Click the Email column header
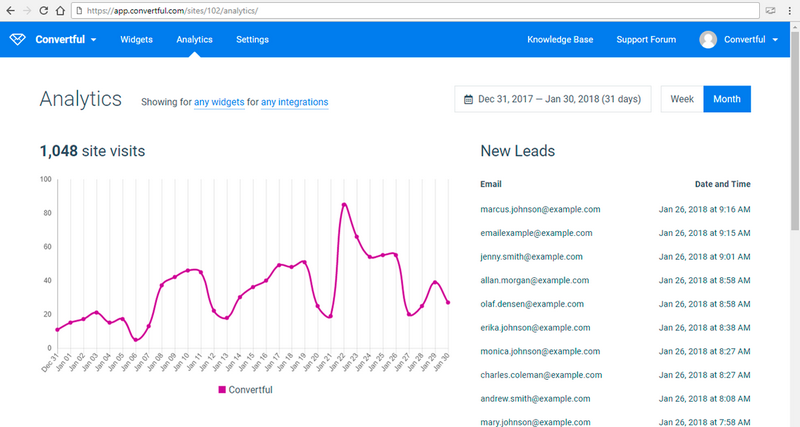Image resolution: width=800 pixels, height=427 pixels. (x=491, y=184)
